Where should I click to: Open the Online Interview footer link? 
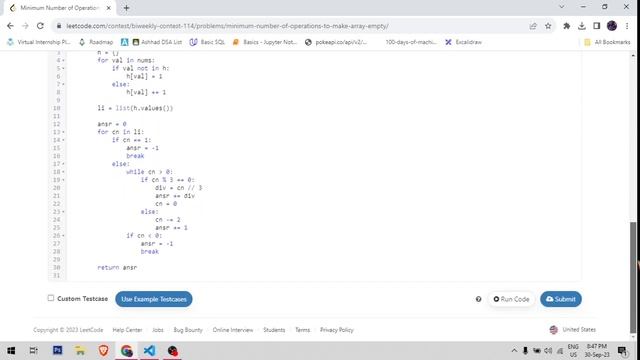click(x=233, y=330)
